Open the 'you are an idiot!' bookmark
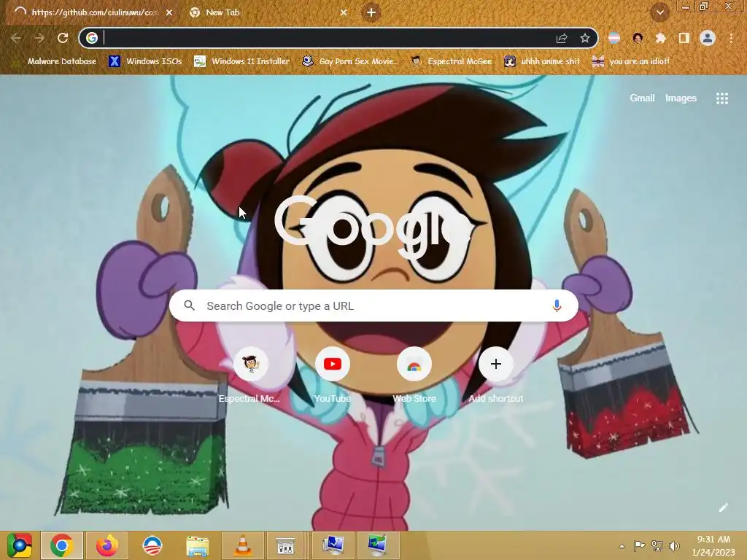The image size is (747, 560). tap(631, 61)
